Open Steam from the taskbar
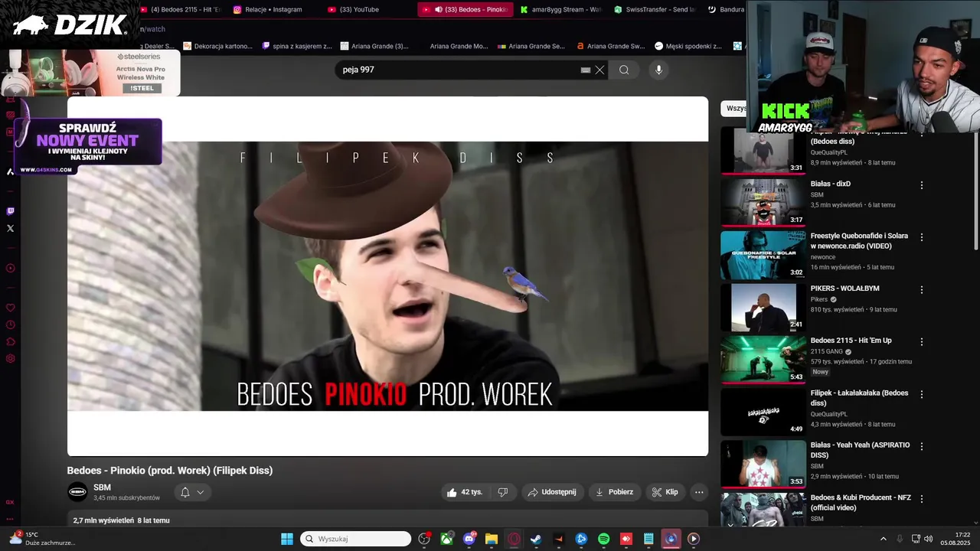This screenshot has width=980, height=551. pos(536,539)
